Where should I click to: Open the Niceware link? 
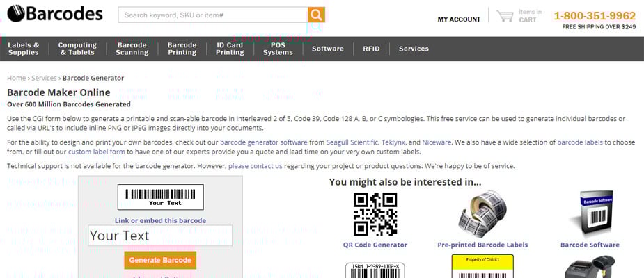point(437,142)
